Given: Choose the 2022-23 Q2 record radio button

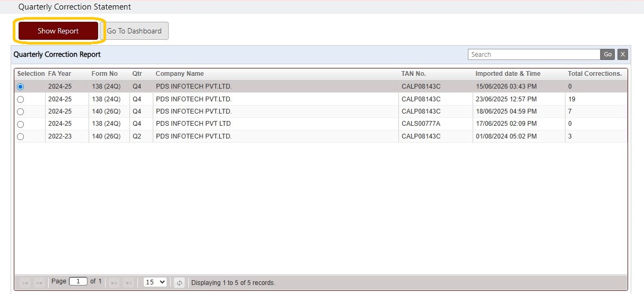Looking at the screenshot, I should tap(21, 136).
